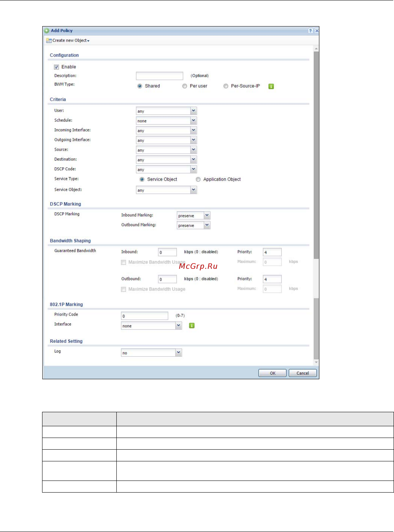The image size is (394, 532).
Task: Click the Inbound guaranteed bandwidth field
Action: click(x=167, y=252)
